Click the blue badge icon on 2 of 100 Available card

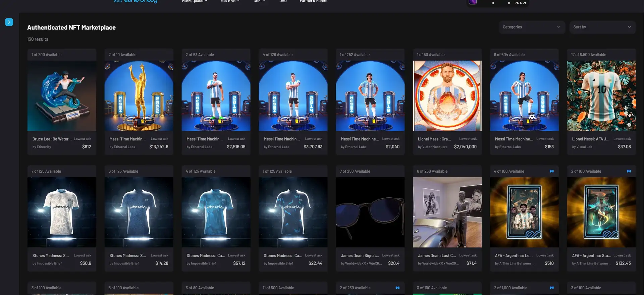pos(629,171)
